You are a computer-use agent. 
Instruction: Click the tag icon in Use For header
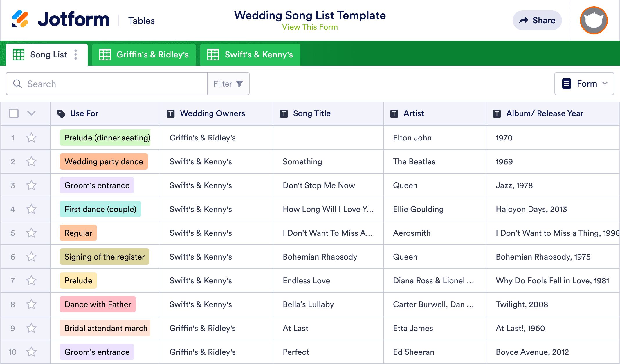point(62,113)
